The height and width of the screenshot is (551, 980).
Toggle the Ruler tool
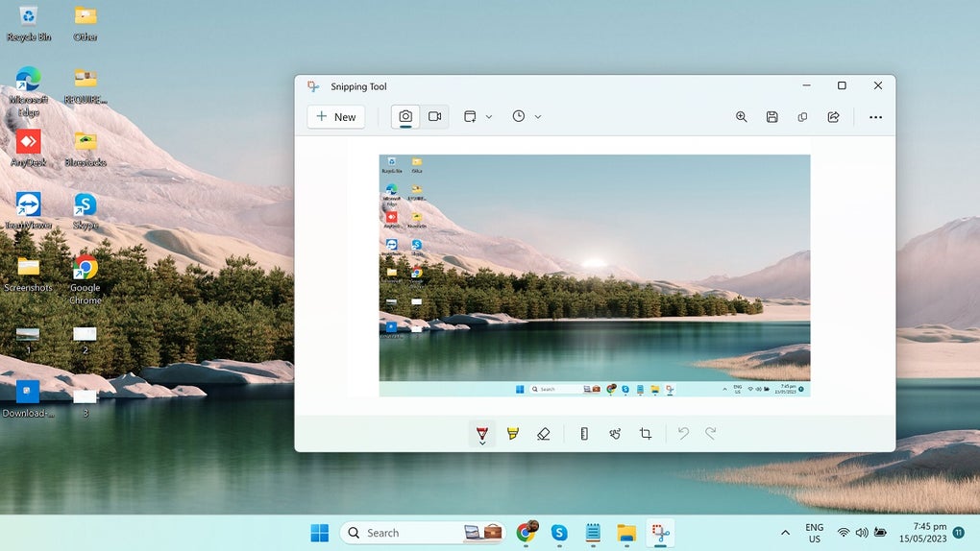[x=584, y=434]
